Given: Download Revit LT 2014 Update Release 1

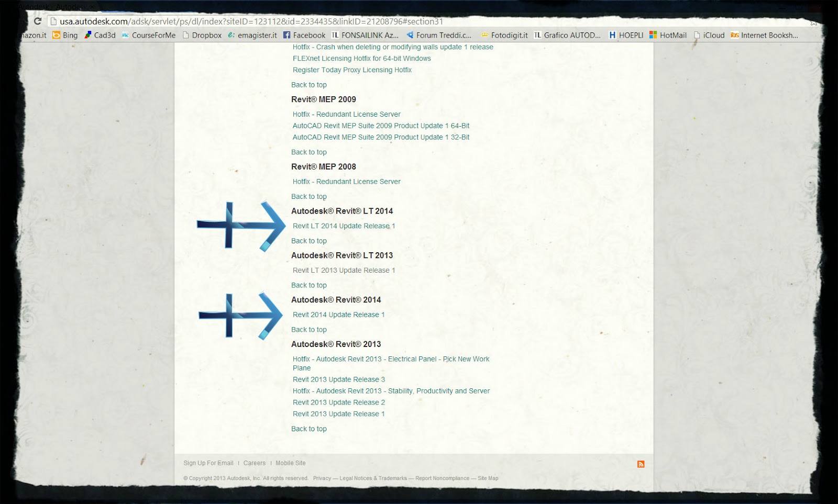Looking at the screenshot, I should tap(344, 226).
